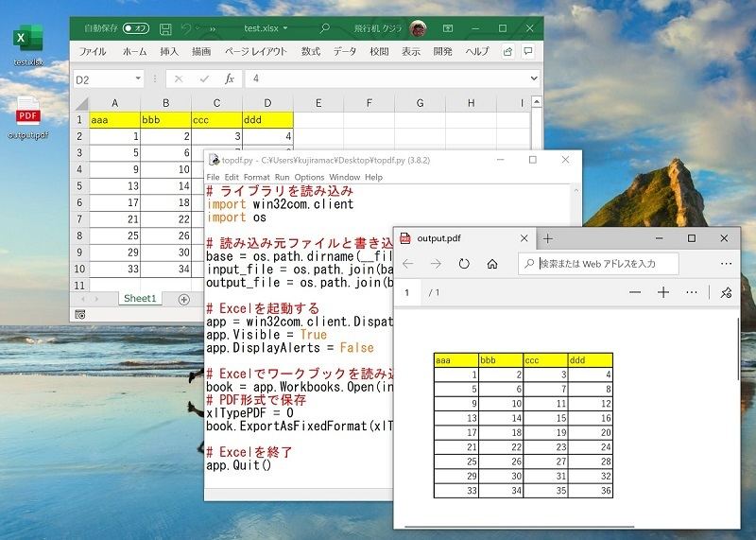The image size is (756, 540).
Task: Click the browser Home icon
Action: pos(491,264)
